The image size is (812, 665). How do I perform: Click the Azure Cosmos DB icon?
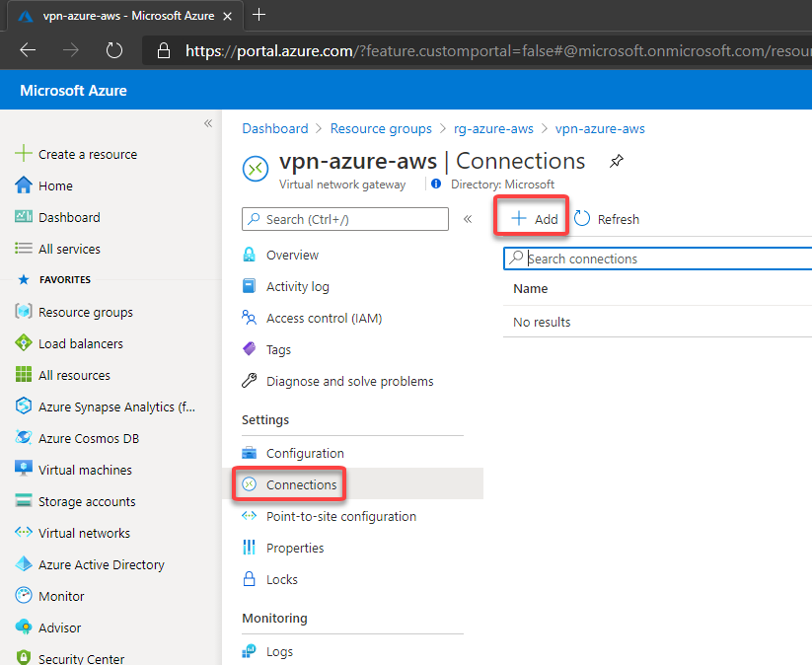click(24, 438)
